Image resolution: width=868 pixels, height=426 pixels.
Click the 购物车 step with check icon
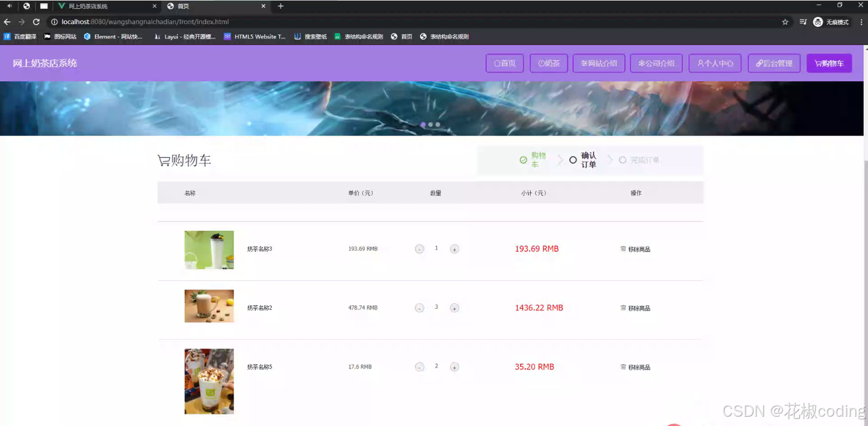pyautogui.click(x=533, y=160)
